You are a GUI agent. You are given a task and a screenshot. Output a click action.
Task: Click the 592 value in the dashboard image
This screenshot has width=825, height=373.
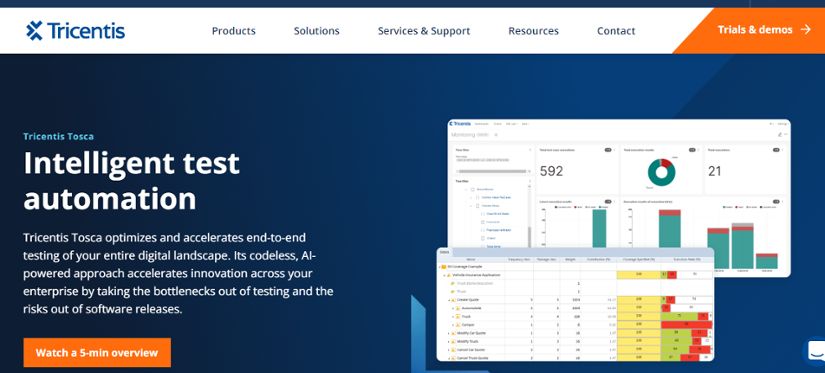(551, 171)
